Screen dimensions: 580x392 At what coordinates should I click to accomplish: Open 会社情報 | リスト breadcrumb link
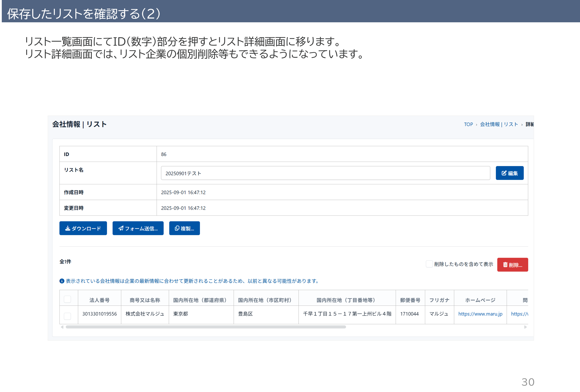499,124
